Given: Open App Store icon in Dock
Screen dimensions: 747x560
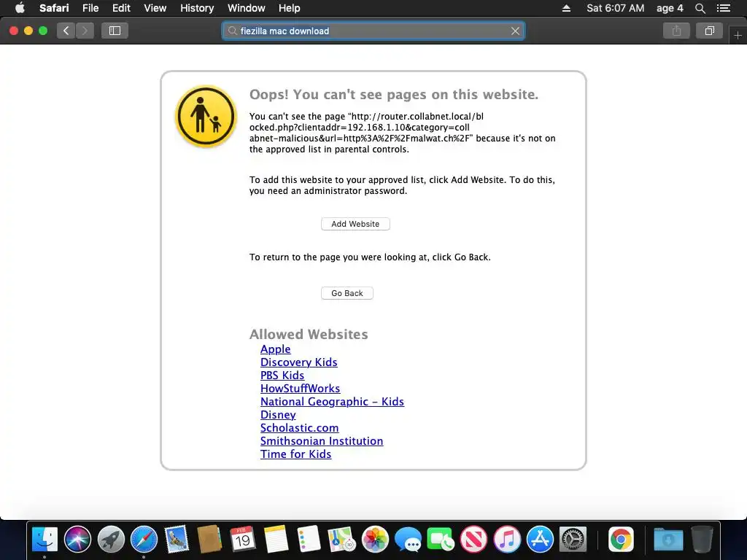Looking at the screenshot, I should 540,540.
